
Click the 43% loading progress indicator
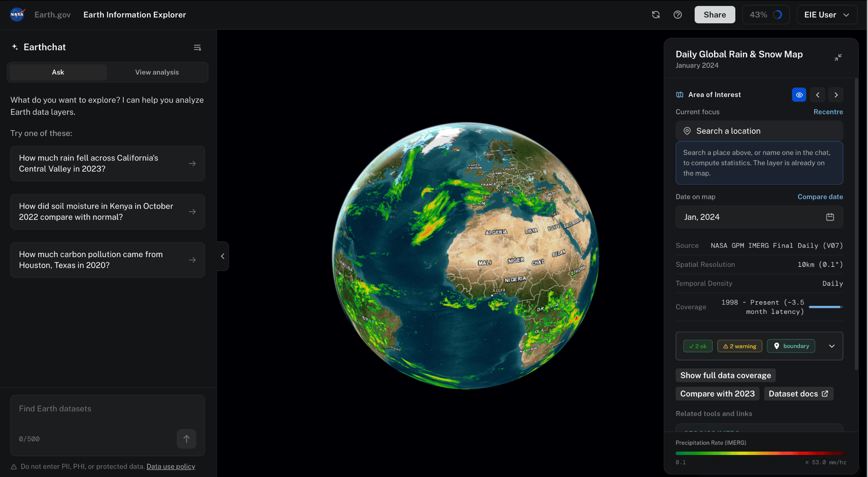pos(766,15)
